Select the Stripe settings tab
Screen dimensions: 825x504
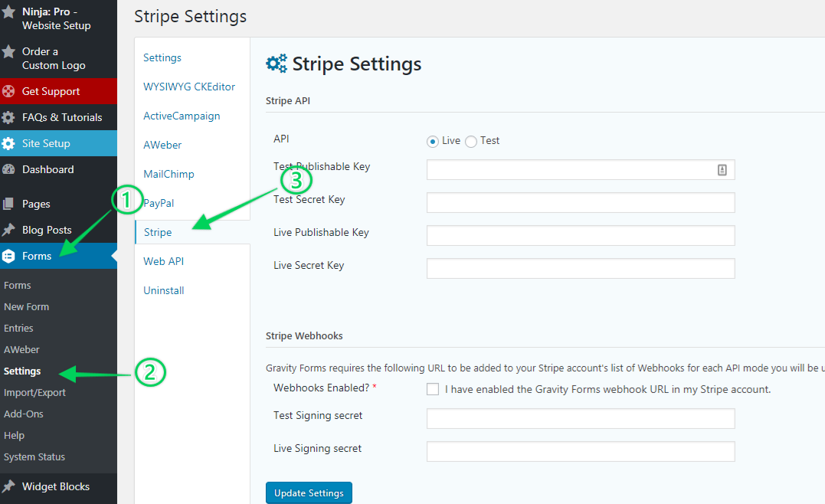[158, 232]
